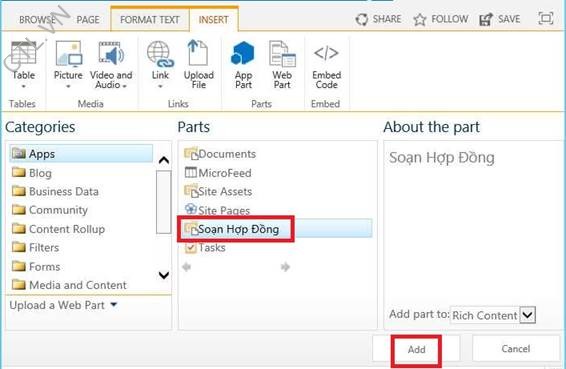
Task: Pick the Site Assets part
Action: click(x=218, y=191)
